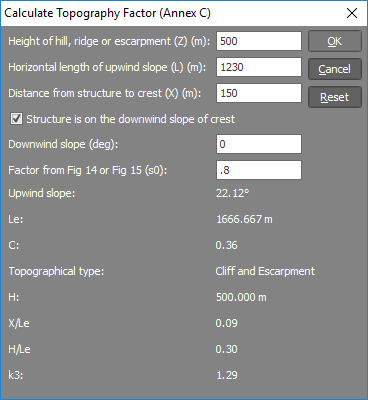Click the H/Le result 0.30
Screen dimensions: 368x400
click(x=226, y=349)
